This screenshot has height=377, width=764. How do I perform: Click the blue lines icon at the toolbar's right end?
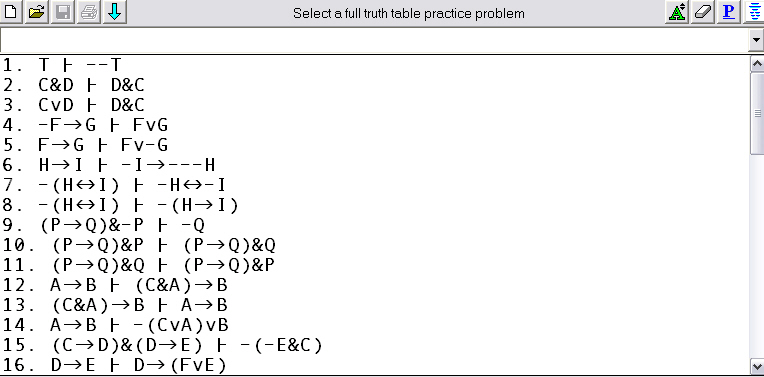[754, 12]
